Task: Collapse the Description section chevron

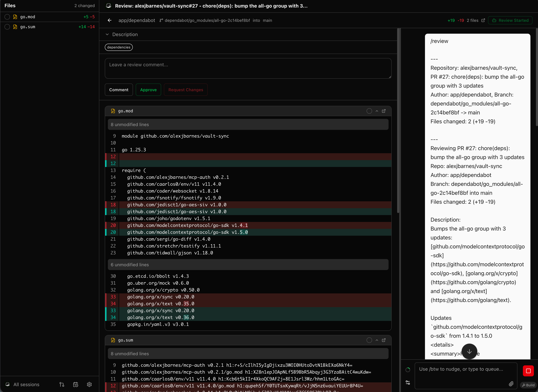Action: point(107,34)
